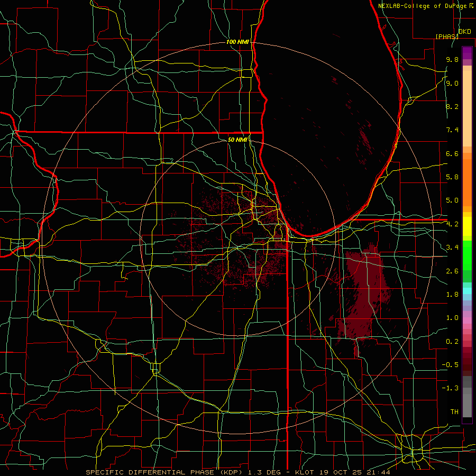The image size is (476, 476).
Task: Click the 1.8 scale value
Action: point(452,295)
